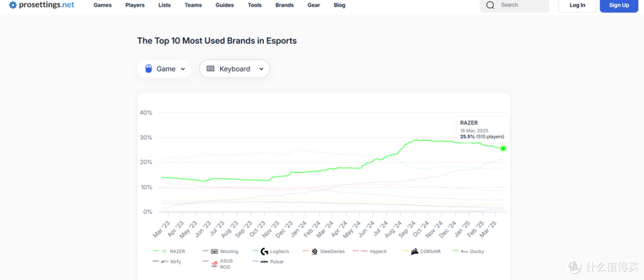Focus the Search input field

(522, 5)
